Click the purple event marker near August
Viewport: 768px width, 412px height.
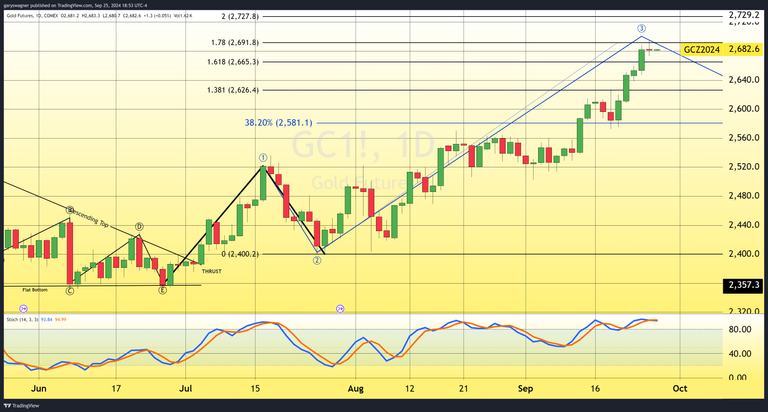[x=342, y=309]
